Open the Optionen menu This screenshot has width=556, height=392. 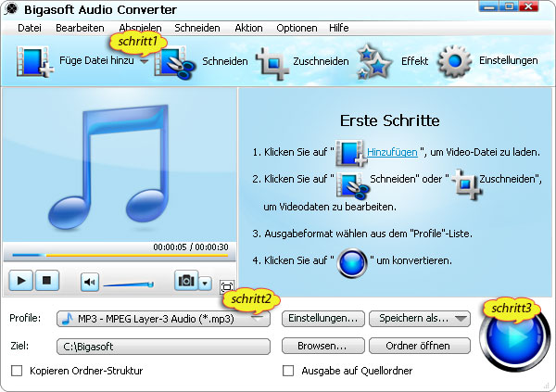point(297,28)
